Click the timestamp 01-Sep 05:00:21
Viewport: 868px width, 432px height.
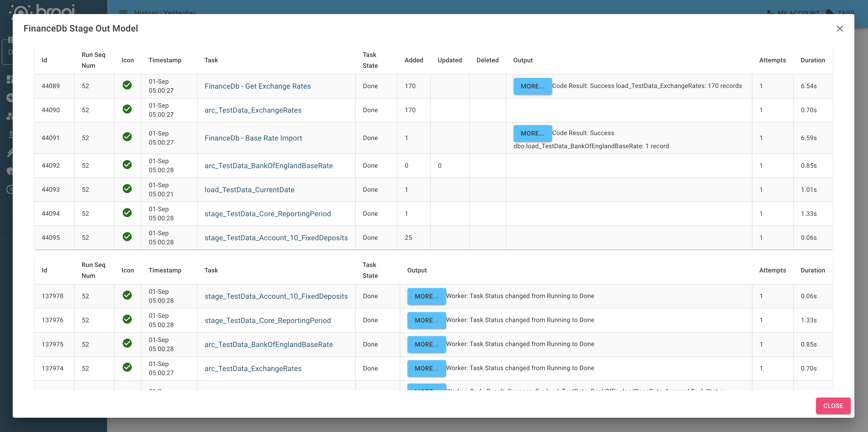[x=161, y=189]
